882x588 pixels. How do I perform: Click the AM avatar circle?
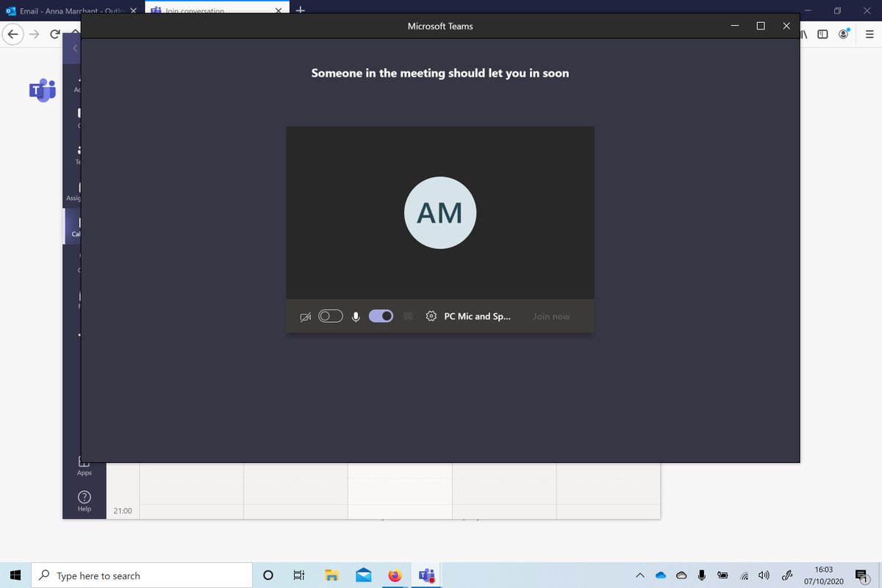click(x=440, y=212)
